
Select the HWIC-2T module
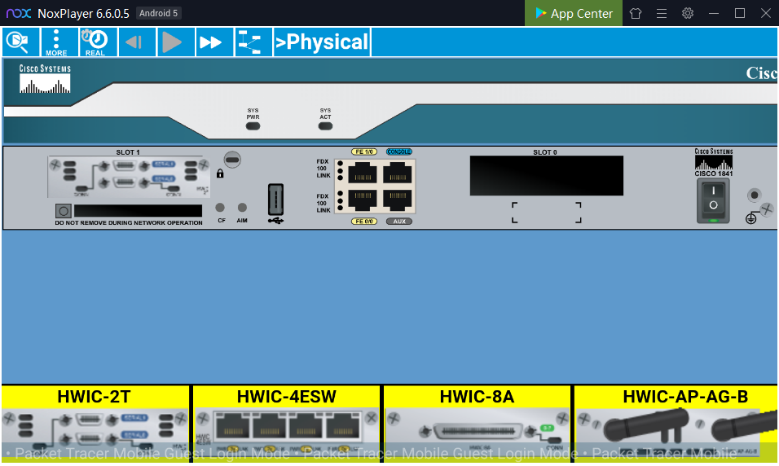[x=95, y=423]
